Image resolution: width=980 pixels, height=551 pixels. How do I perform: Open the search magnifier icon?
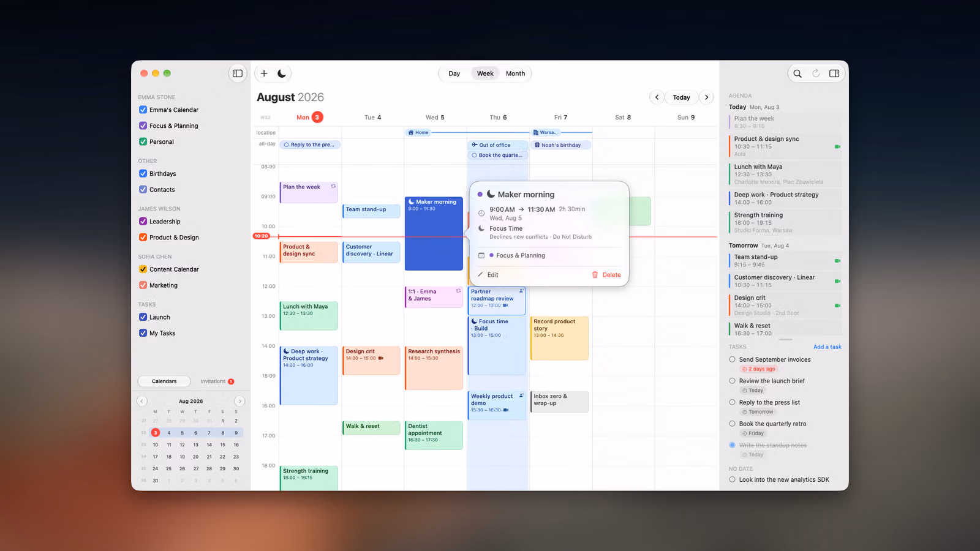[797, 73]
